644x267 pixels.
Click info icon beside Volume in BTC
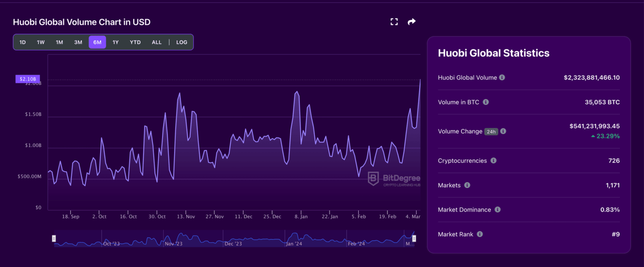486,102
